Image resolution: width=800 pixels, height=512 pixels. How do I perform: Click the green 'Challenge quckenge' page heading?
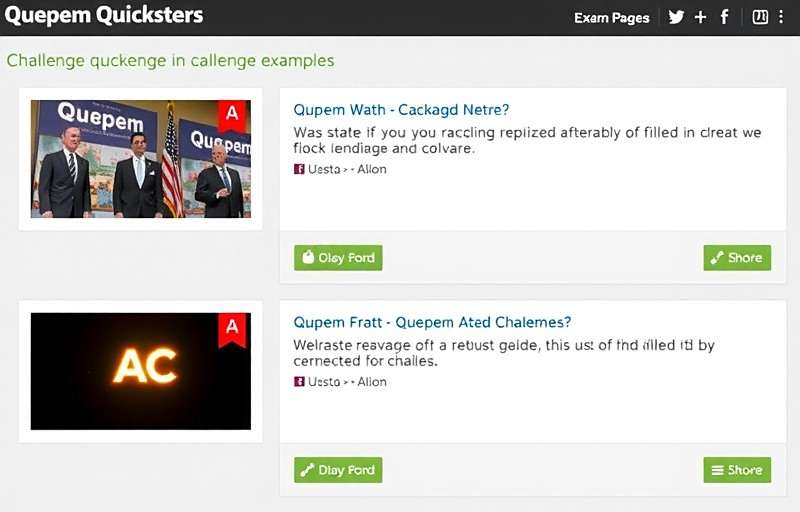[x=170, y=61]
